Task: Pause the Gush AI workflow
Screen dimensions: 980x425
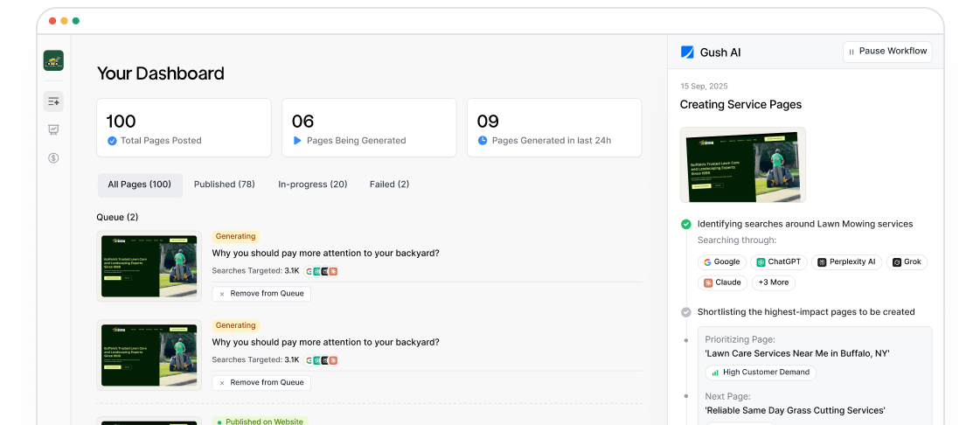Action: click(887, 52)
